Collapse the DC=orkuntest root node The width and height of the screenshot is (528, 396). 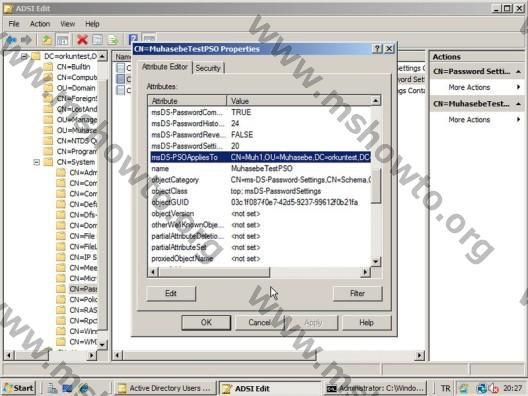24,56
